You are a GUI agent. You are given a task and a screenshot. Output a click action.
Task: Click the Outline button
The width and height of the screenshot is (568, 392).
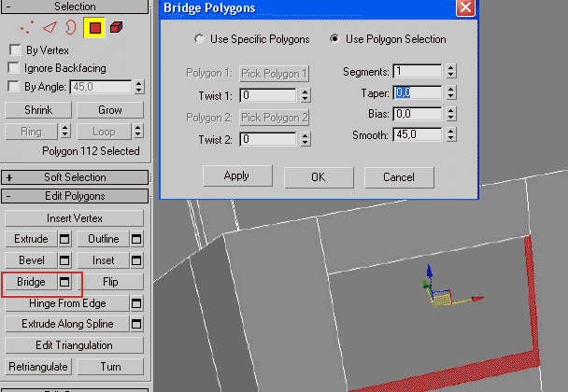point(104,239)
